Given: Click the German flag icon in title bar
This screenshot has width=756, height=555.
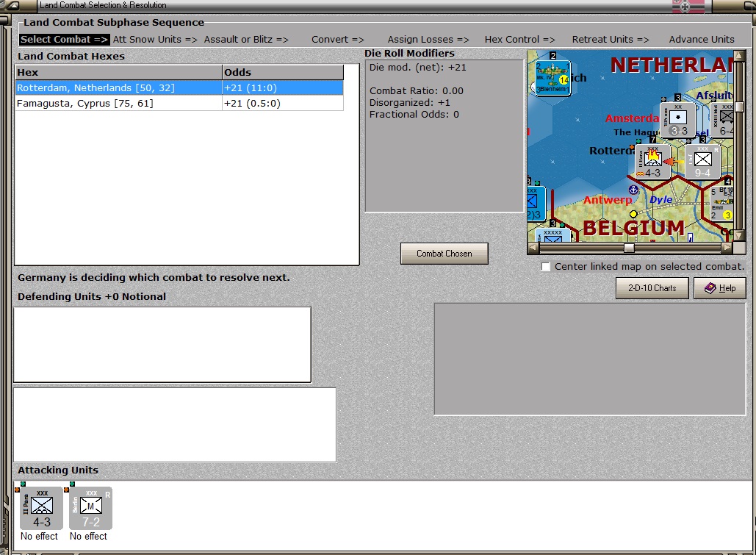Looking at the screenshot, I should click(x=688, y=6).
